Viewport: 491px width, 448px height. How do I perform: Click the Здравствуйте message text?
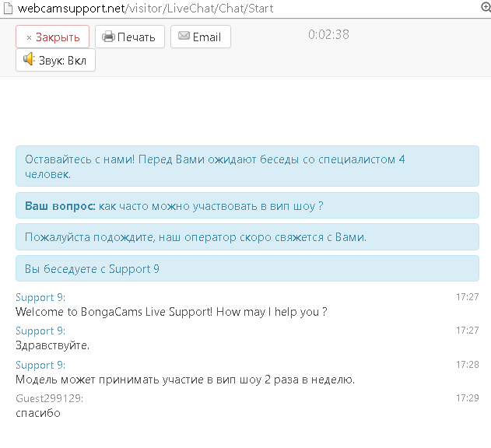53,345
